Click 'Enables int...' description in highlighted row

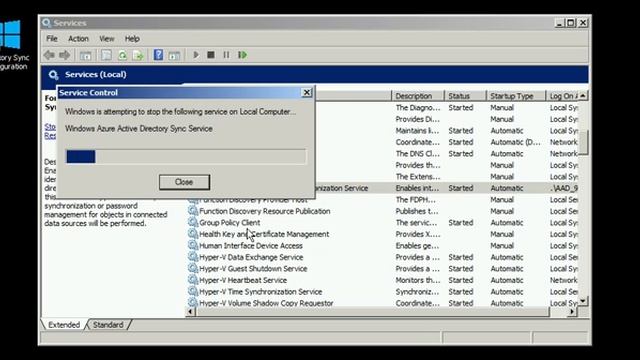coord(417,188)
